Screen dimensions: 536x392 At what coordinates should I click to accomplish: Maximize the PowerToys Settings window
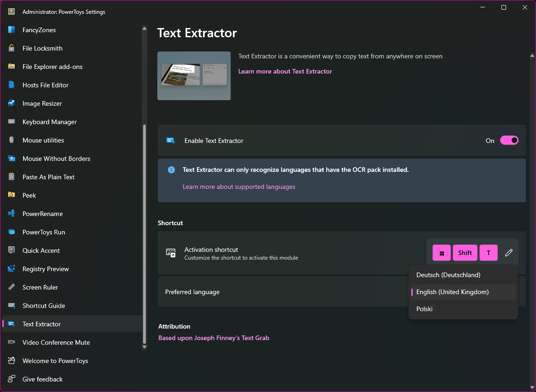[x=503, y=7]
